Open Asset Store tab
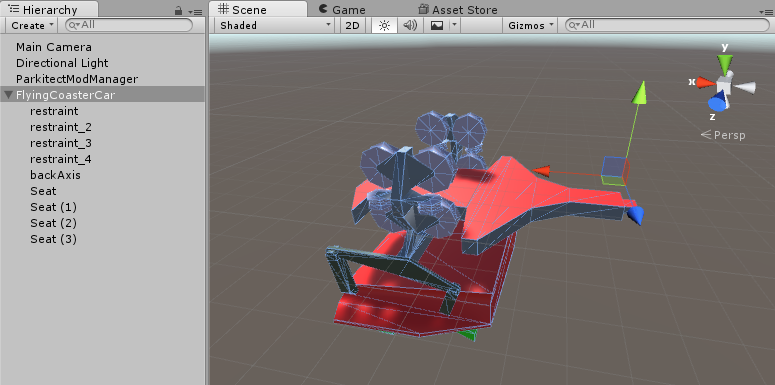This screenshot has width=775, height=385. click(458, 9)
